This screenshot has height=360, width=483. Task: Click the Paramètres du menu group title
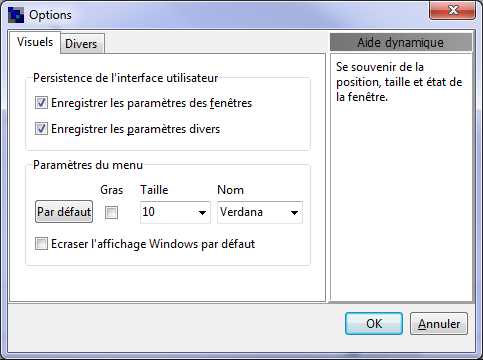(x=88, y=165)
